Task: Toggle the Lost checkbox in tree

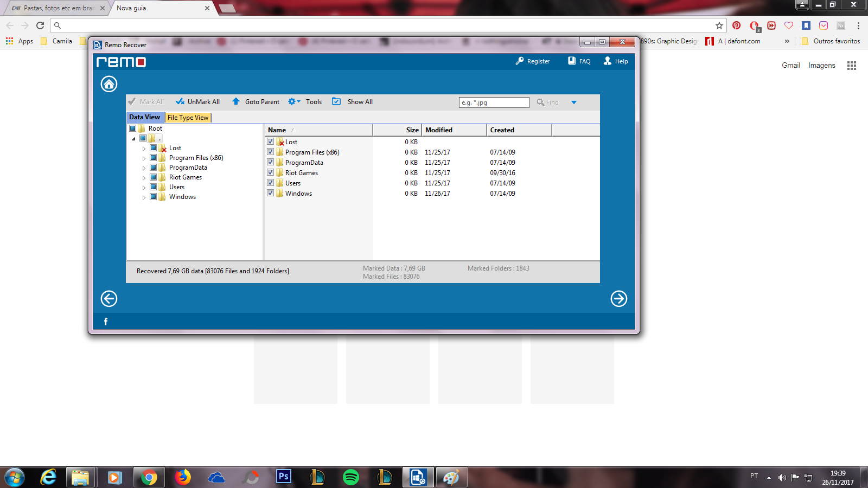Action: click(154, 148)
